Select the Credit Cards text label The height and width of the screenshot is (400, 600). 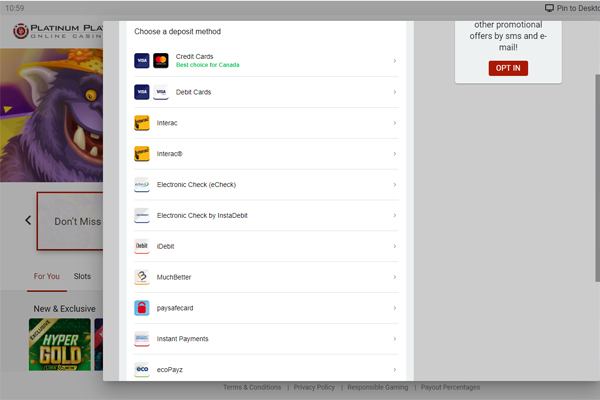(194, 57)
